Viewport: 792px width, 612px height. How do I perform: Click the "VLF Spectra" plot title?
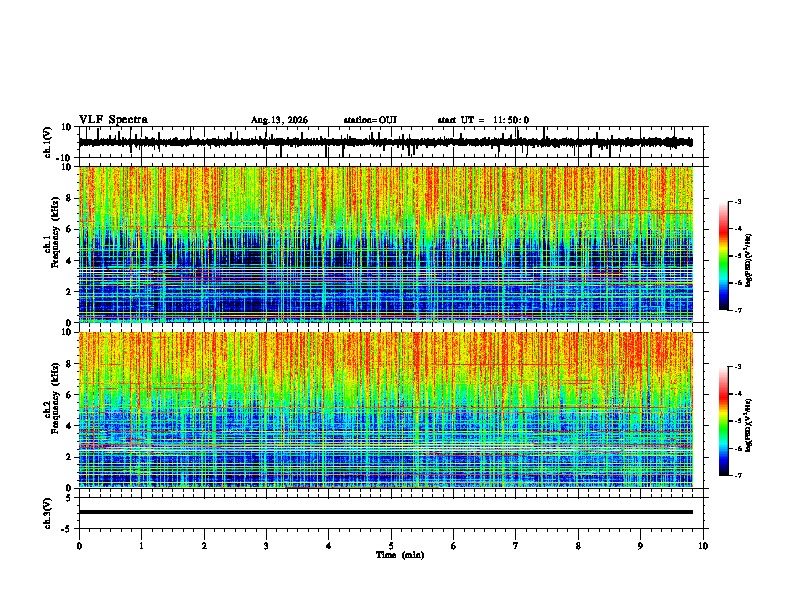point(113,120)
